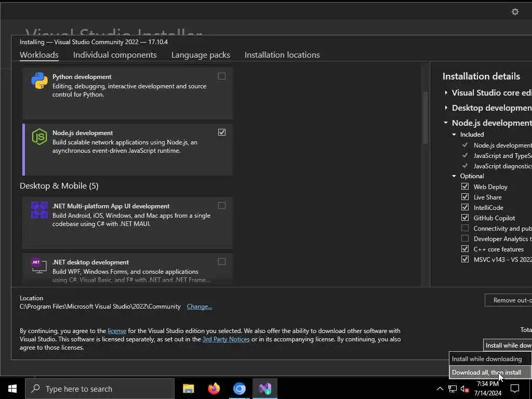The width and height of the screenshot is (532, 399).
Task: Click the Type here to search box
Action: [100, 389]
